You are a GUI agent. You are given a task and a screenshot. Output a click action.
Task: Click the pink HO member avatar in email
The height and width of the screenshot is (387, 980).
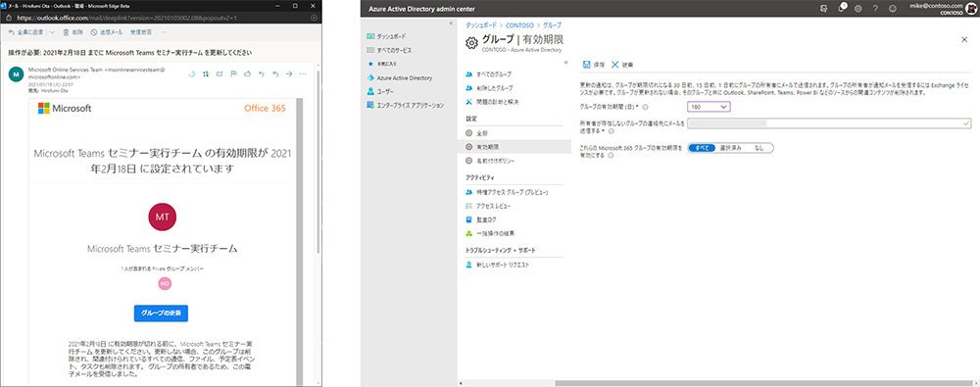[x=165, y=284]
